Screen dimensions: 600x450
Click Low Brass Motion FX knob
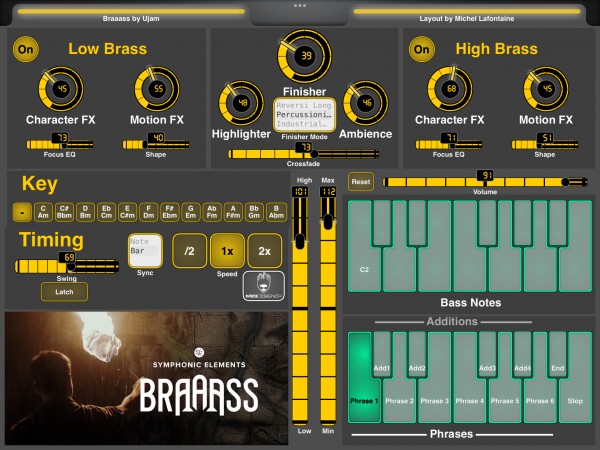pos(157,89)
